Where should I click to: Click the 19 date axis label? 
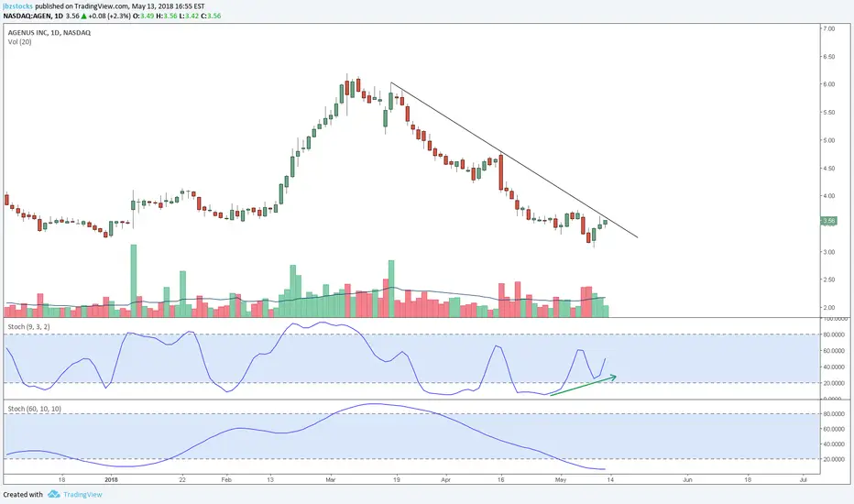click(x=397, y=480)
